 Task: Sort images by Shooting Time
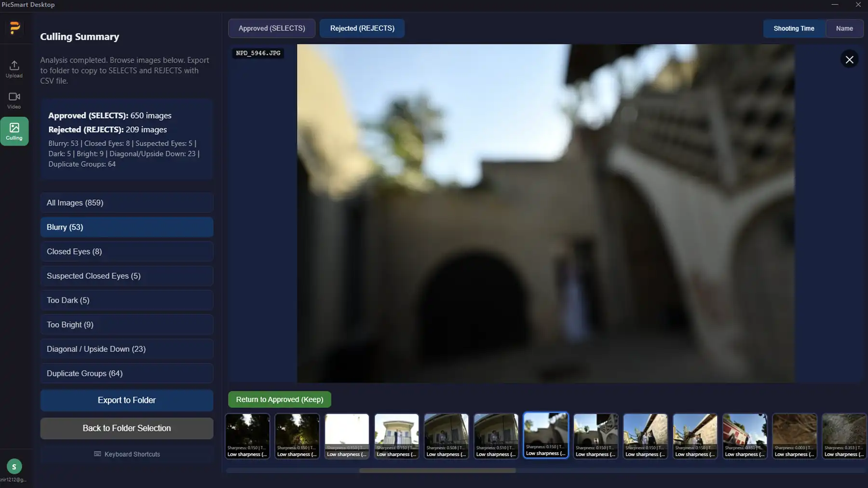point(794,28)
